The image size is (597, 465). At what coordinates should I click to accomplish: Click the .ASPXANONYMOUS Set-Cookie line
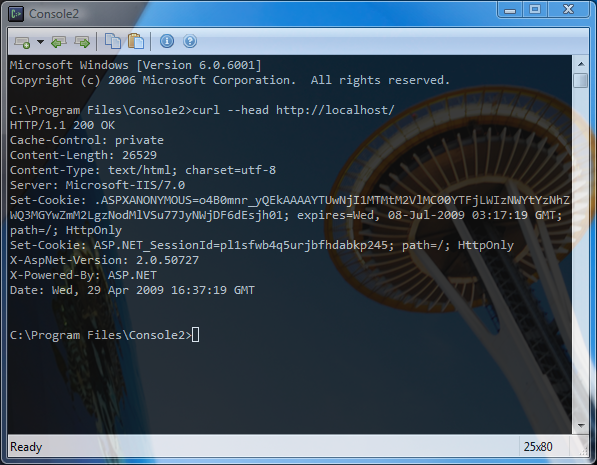(290, 200)
